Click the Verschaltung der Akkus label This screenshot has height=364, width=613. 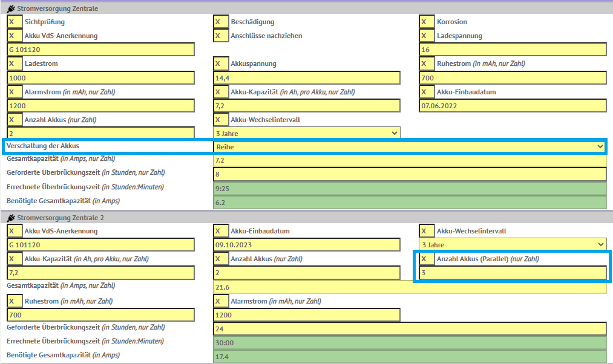tap(42, 146)
